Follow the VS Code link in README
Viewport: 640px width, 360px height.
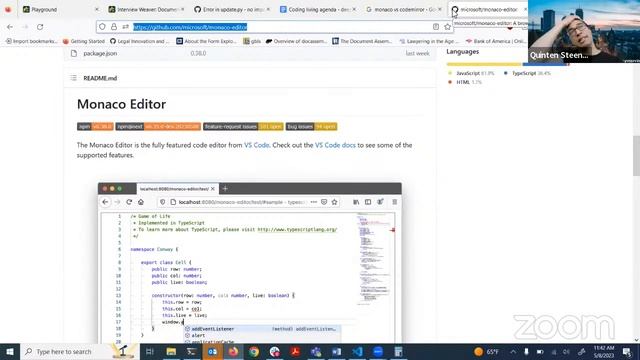tap(256, 145)
